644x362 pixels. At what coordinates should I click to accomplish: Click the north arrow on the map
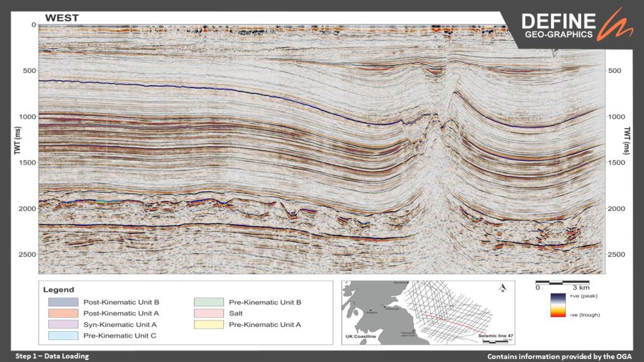click(502, 288)
